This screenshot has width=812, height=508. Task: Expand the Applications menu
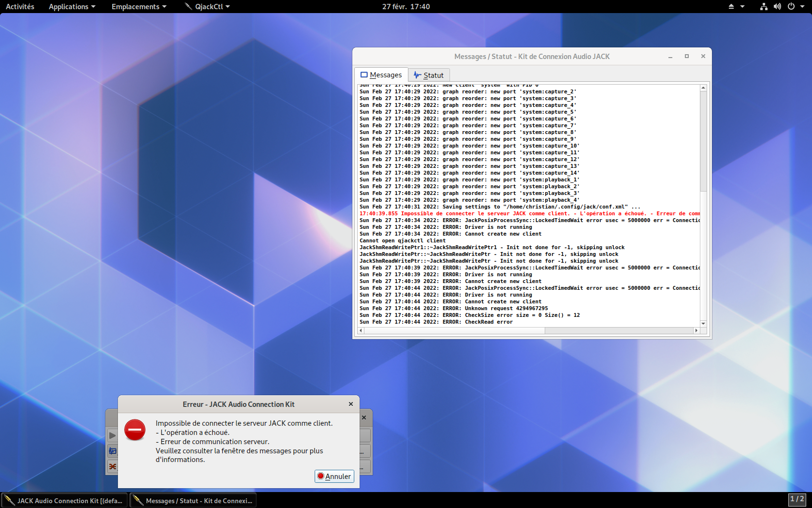click(72, 6)
